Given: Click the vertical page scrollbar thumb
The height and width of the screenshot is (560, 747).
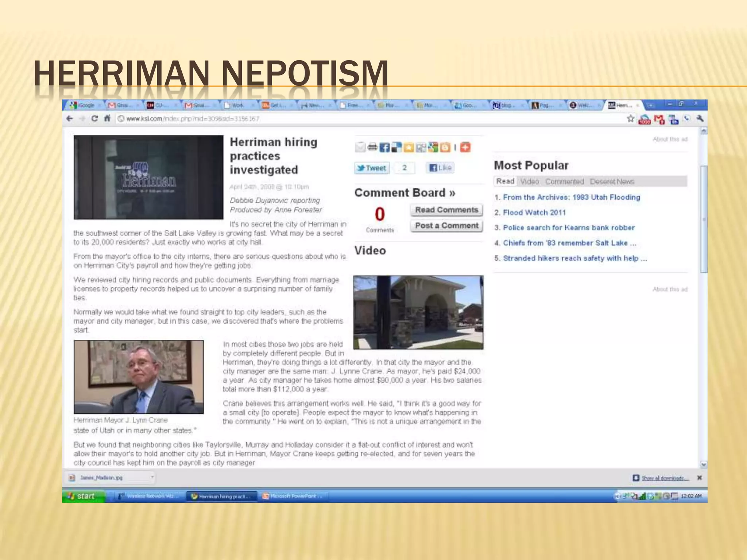Looking at the screenshot, I should 704,219.
